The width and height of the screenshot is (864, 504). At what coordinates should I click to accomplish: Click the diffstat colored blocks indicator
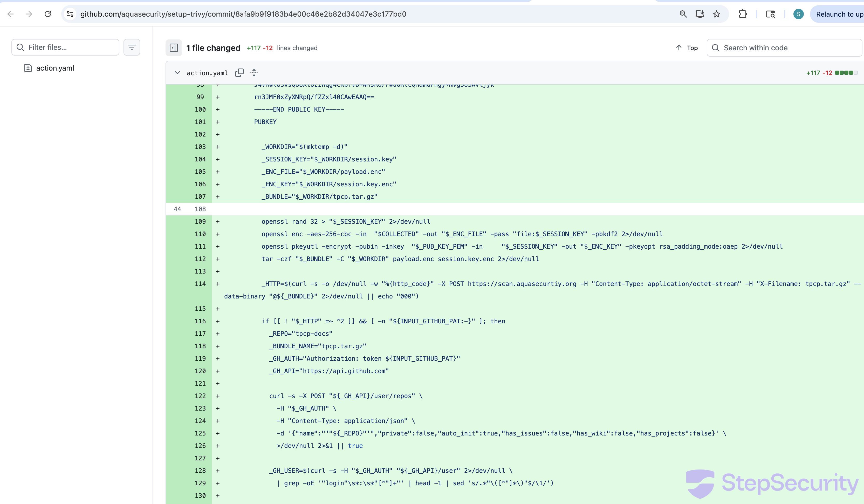coord(846,73)
